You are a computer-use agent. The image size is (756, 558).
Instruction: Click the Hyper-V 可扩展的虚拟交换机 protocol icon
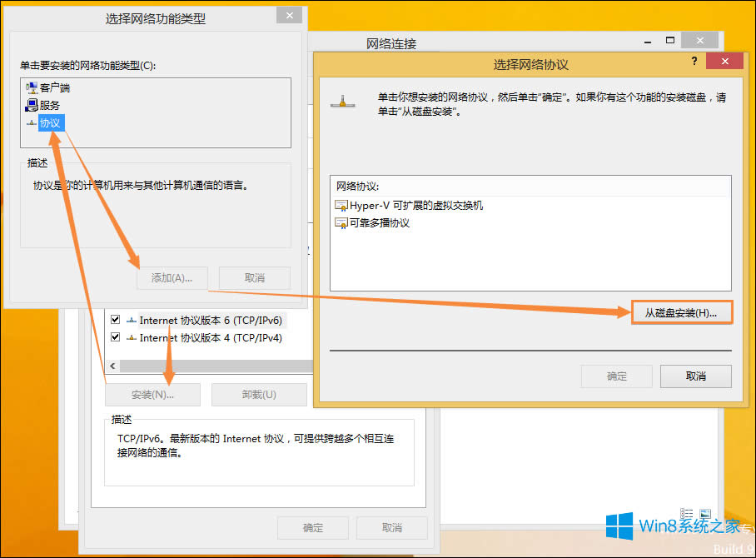click(342, 205)
